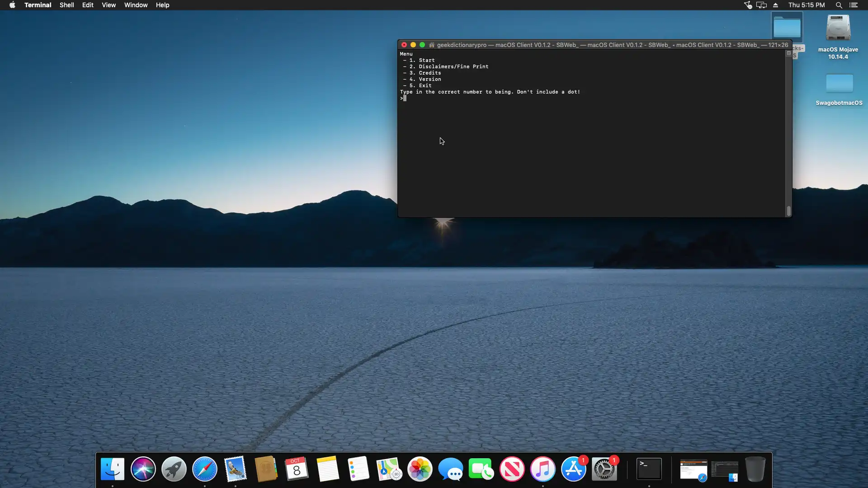The width and height of the screenshot is (868, 488).
Task: Open the Window menu in the menu bar
Action: (x=136, y=5)
